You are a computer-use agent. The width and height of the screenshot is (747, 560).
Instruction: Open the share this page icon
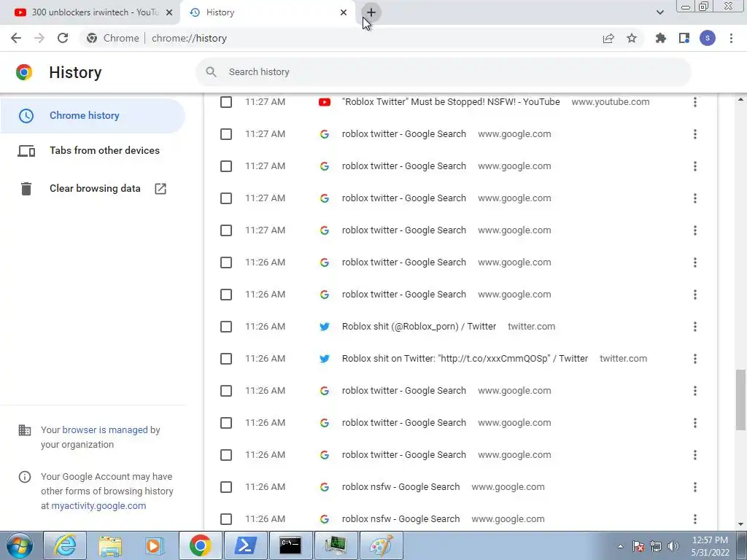[608, 38]
